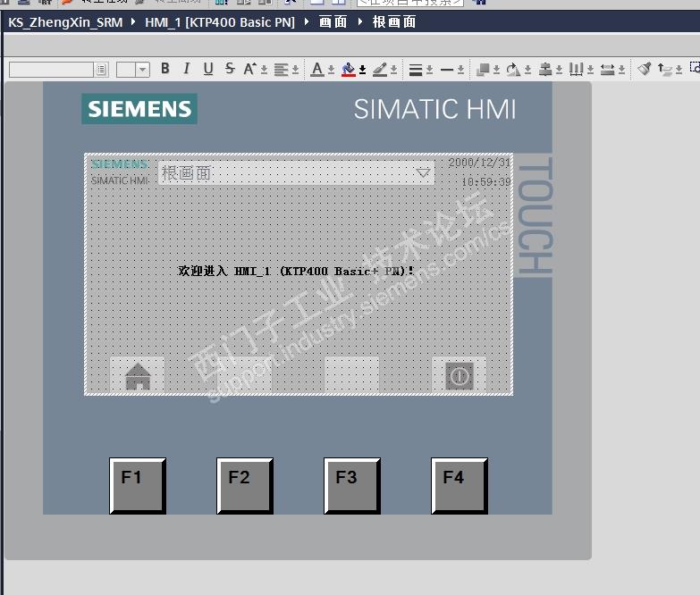
Task: Select the small SIEMENS logo in screen header
Action: 120,164
